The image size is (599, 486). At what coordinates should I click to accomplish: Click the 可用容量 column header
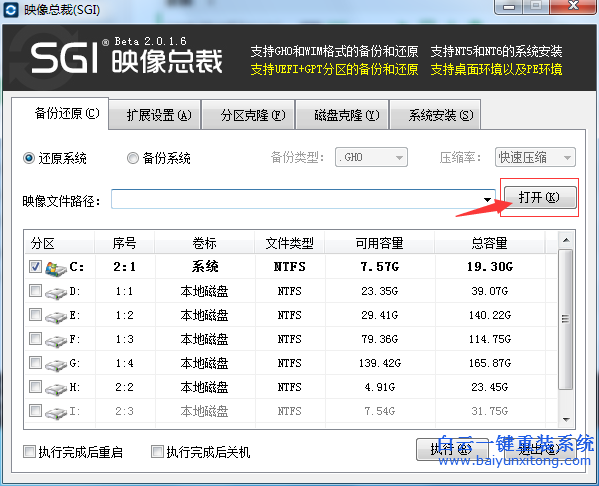pyautogui.click(x=380, y=243)
